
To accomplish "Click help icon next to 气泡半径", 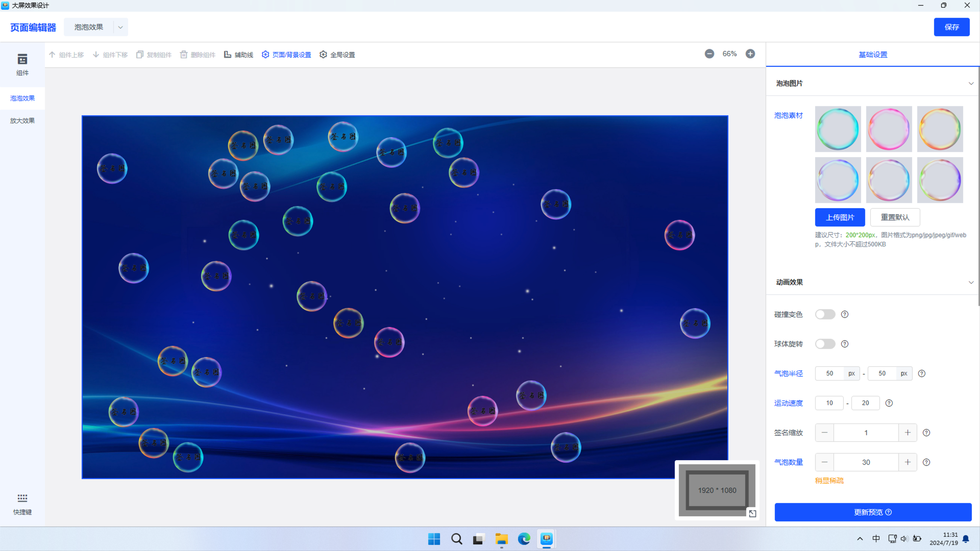I will coord(921,373).
